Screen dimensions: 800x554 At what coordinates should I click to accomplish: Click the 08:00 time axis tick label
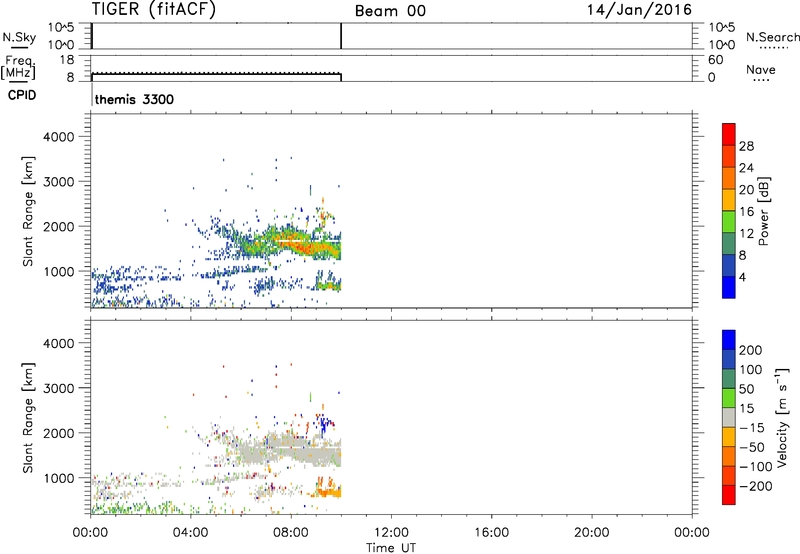[291, 533]
